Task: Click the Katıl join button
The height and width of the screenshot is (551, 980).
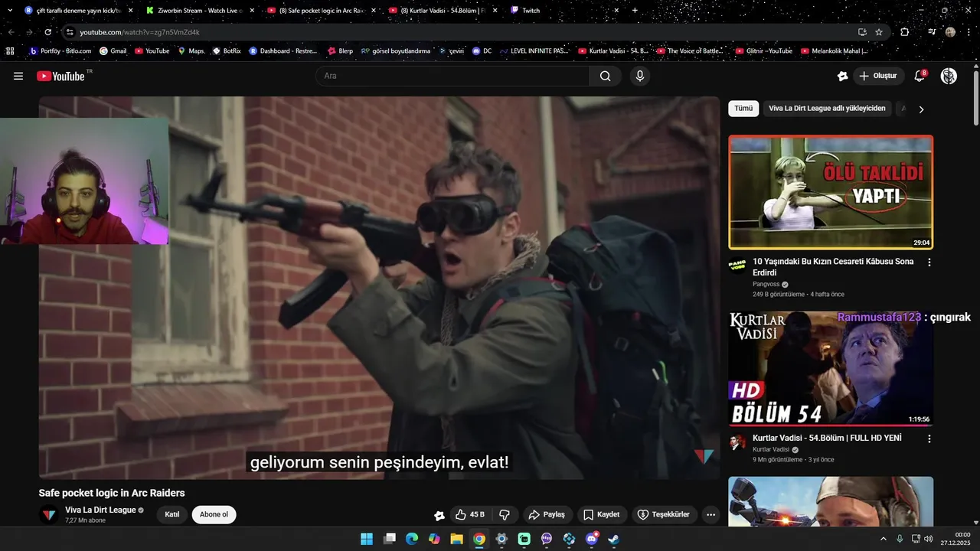Action: 172,514
